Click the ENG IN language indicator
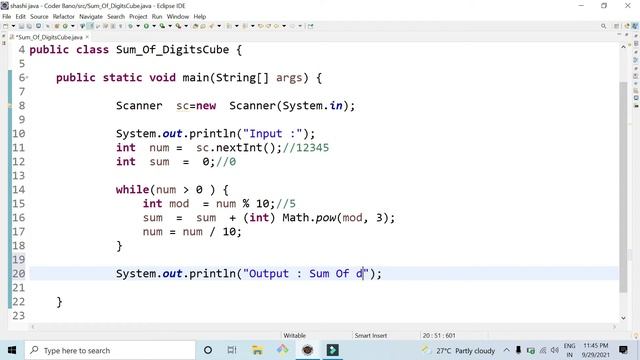The image size is (640, 360). tap(569, 350)
